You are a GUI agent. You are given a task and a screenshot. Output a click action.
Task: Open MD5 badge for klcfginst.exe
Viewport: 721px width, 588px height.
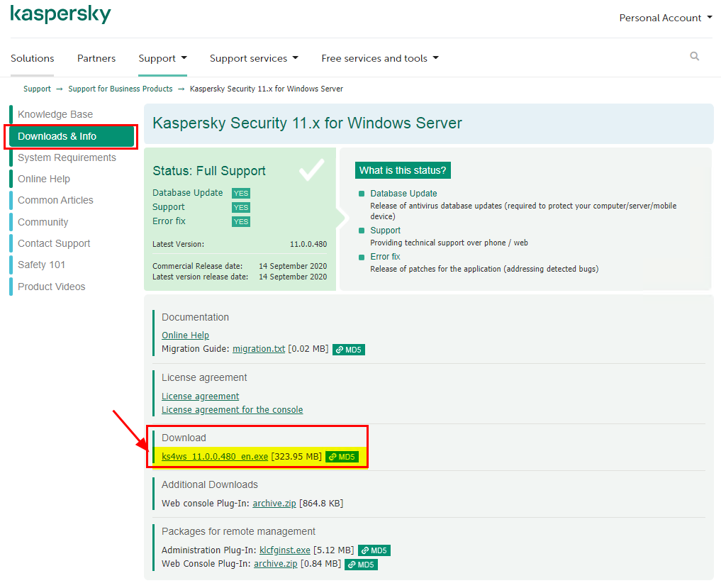coord(374,550)
